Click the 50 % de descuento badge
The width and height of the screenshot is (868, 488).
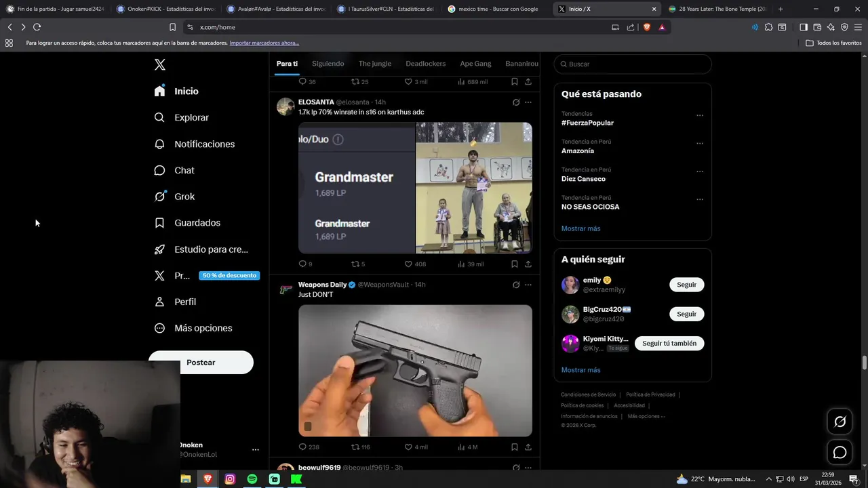[x=229, y=276]
